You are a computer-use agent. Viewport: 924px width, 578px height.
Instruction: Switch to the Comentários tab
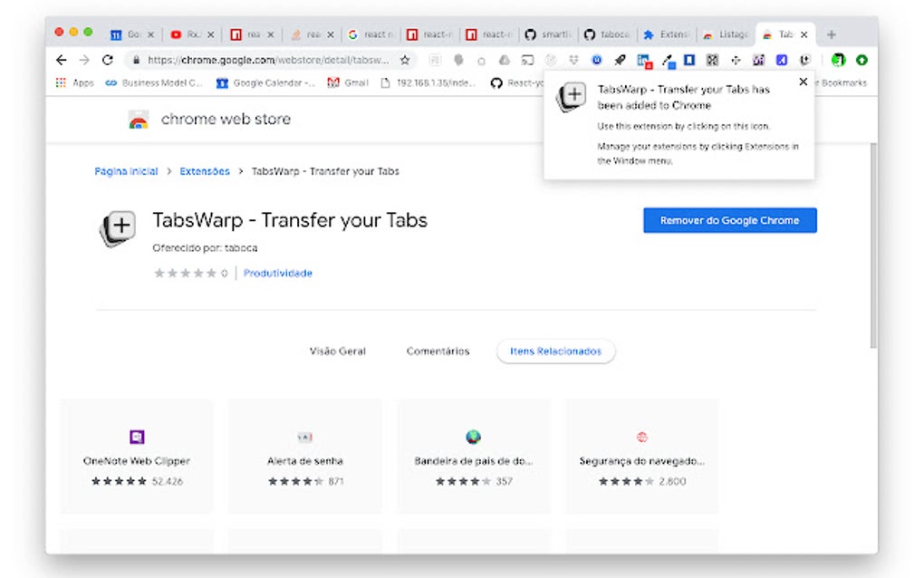pos(438,352)
